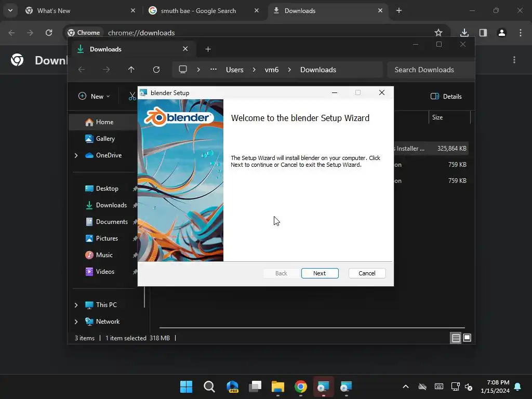Click the Cut scissors icon in Explorer
The image size is (532, 399).
click(132, 96)
